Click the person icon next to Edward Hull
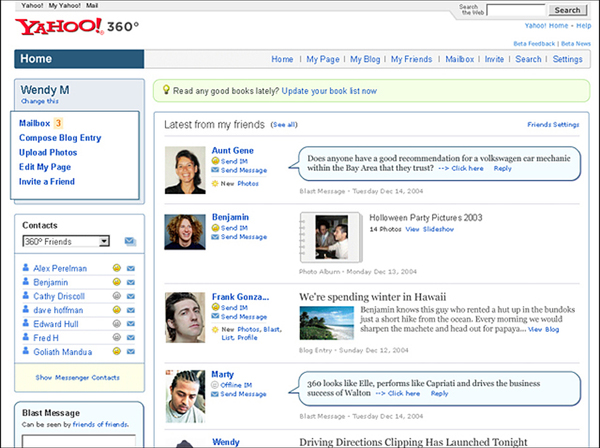Screen dimensions: 600x448 (x=25, y=325)
